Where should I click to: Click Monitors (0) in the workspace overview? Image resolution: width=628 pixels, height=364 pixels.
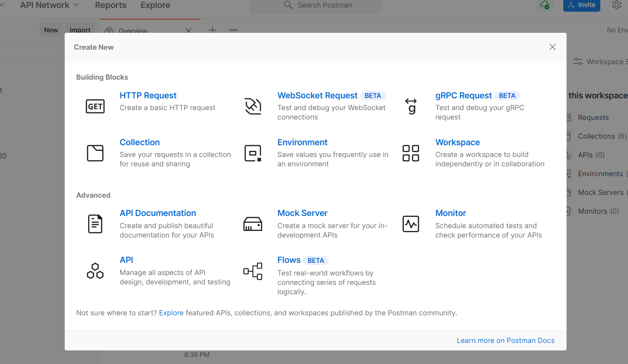tap(598, 211)
